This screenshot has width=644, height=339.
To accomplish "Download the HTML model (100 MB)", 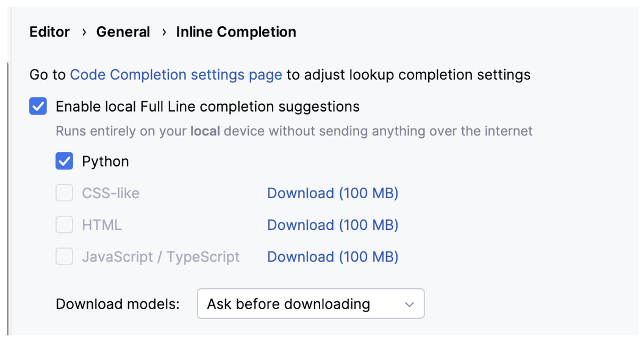I will [332, 225].
